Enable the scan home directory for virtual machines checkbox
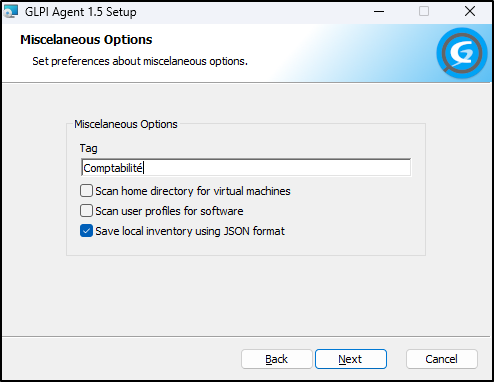The image size is (494, 382). [x=86, y=191]
